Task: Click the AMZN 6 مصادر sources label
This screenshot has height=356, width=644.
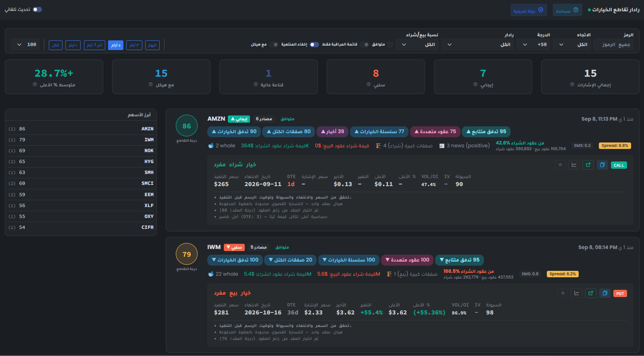Action: point(264,119)
